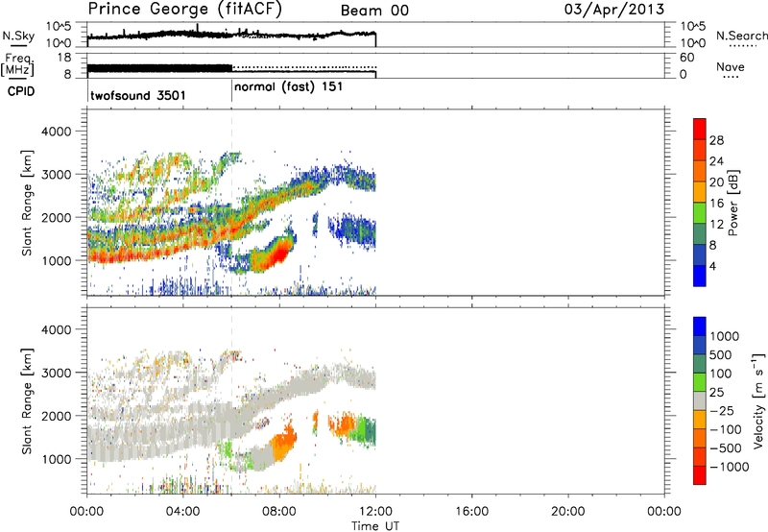Click the '4000' tick of the velocity panel

(x=58, y=329)
